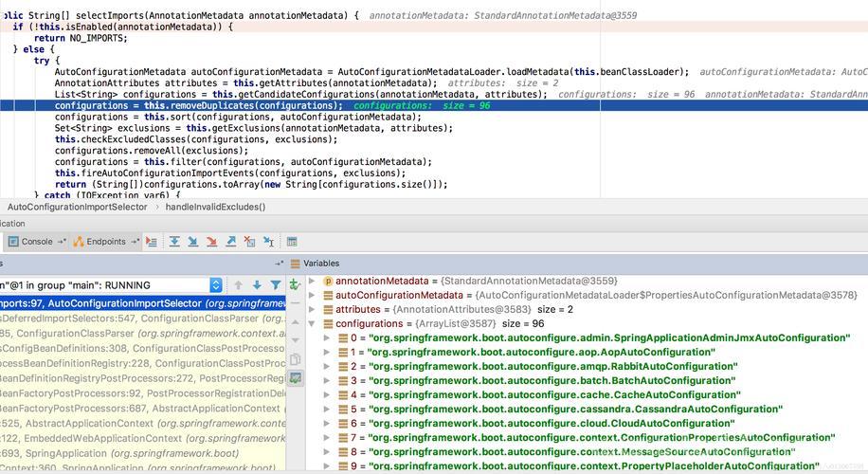Image resolution: width=868 pixels, height=474 pixels.
Task: Expand list element 5 CassandraAutoConfiguration
Action: pyautogui.click(x=327, y=410)
